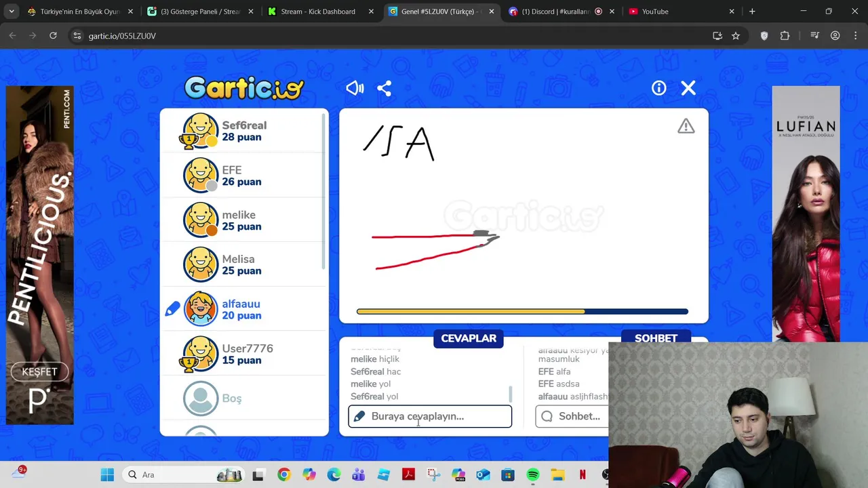The image size is (868, 488).
Task: Click the 'melike yol' answer entry
Action: pyautogui.click(x=370, y=384)
